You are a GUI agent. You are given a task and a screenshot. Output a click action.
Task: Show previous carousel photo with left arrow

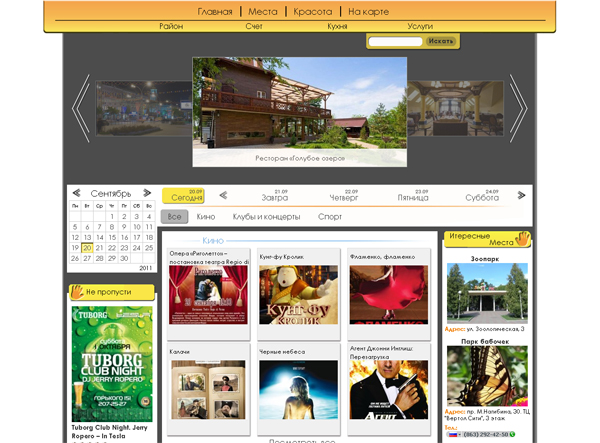point(81,109)
